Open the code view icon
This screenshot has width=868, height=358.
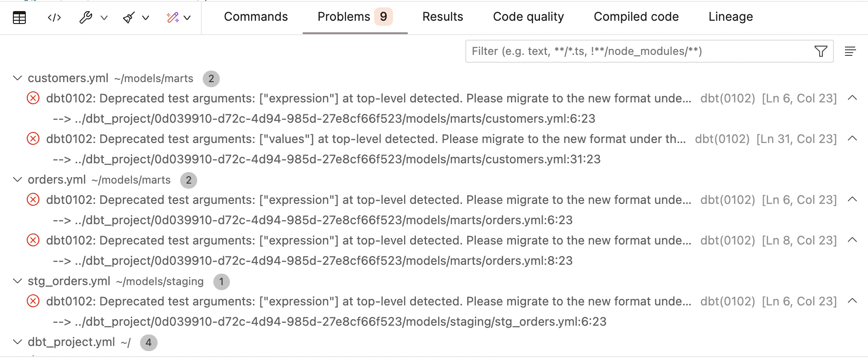54,18
